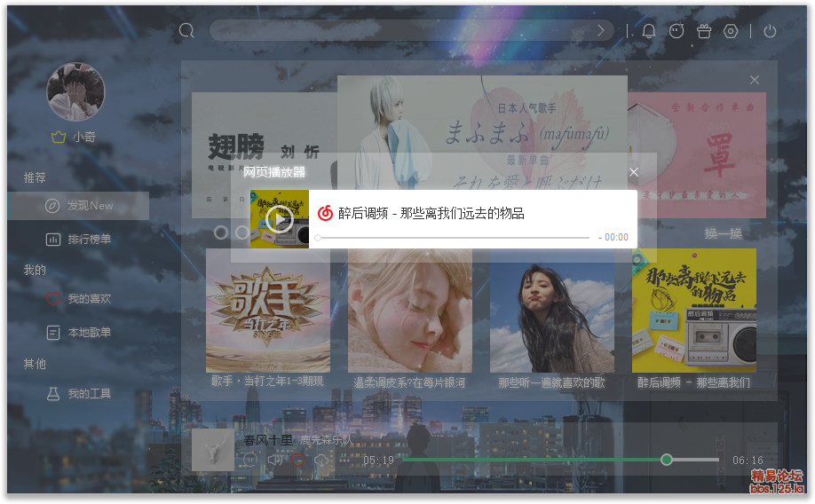Open the gift box icon
The image size is (815, 504).
(x=704, y=31)
